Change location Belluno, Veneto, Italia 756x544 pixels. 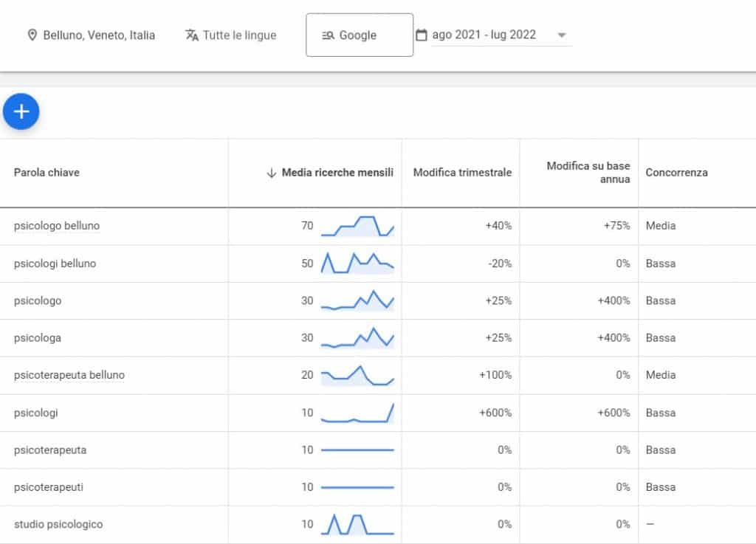92,35
